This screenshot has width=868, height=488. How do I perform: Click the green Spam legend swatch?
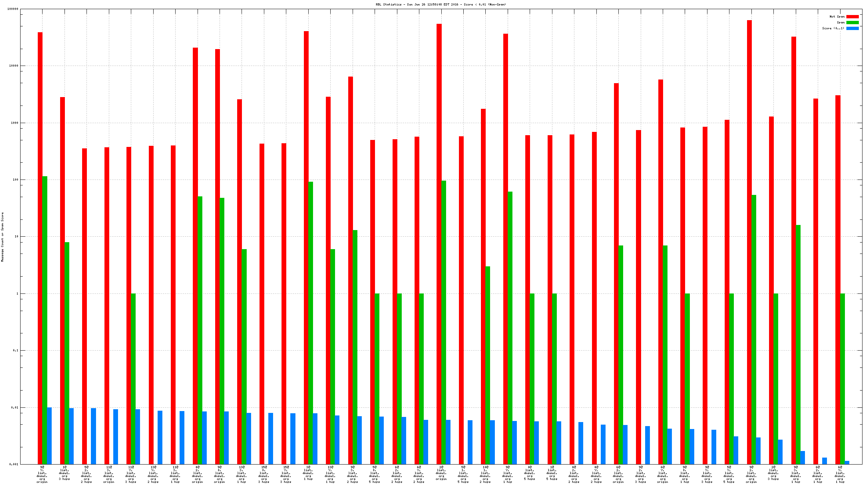pyautogui.click(x=852, y=22)
